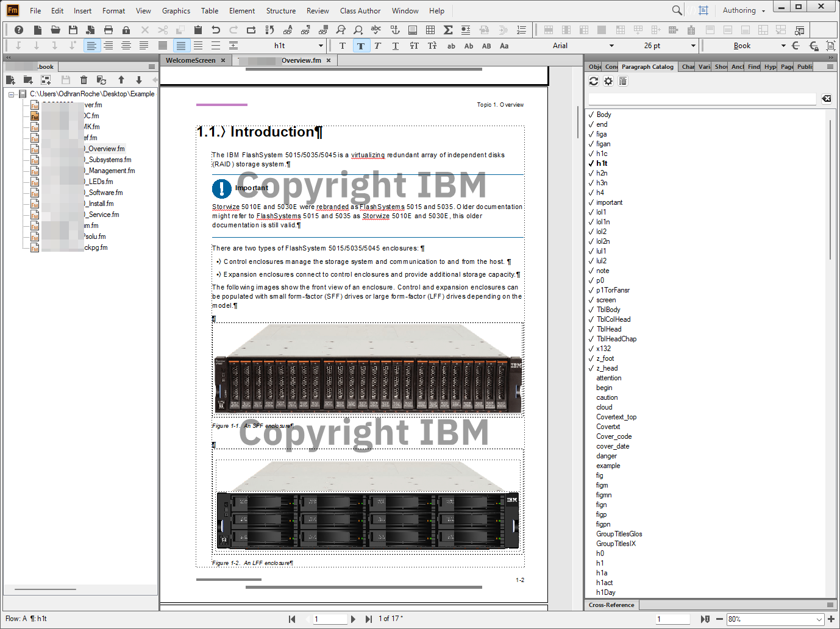Create a new document with the New icon
This screenshot has height=629, width=840.
[x=38, y=30]
